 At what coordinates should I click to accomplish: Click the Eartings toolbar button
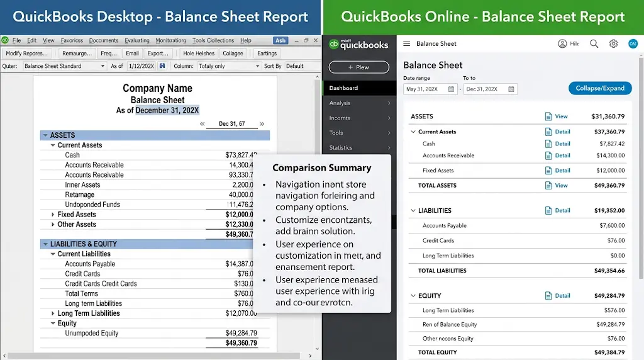click(x=267, y=53)
